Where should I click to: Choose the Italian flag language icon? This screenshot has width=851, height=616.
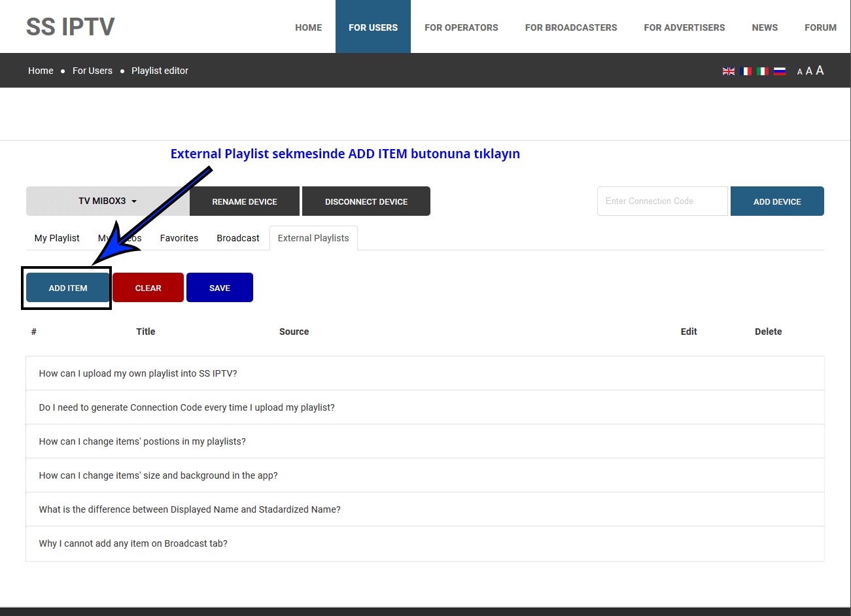click(763, 71)
